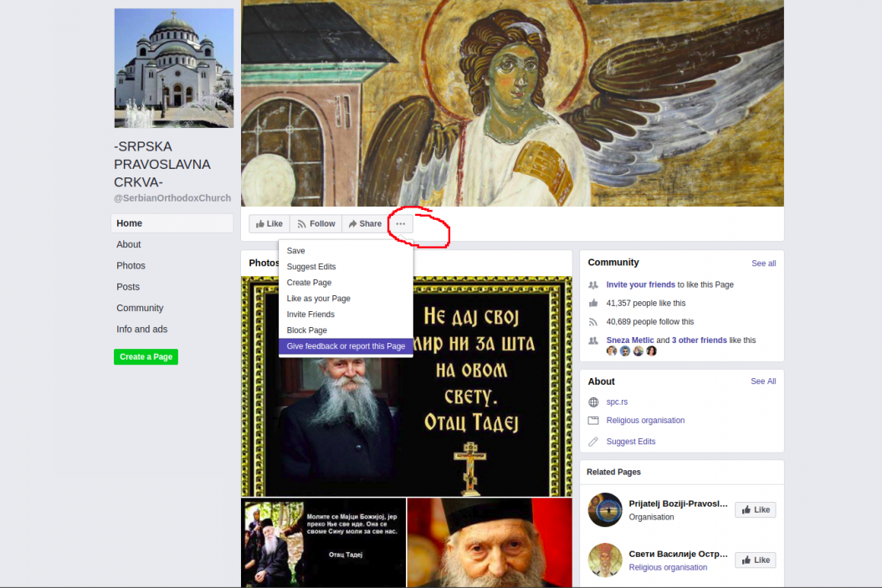Click the friends icon beside Sneza Metlic
This screenshot has width=882, height=588.
point(592,340)
